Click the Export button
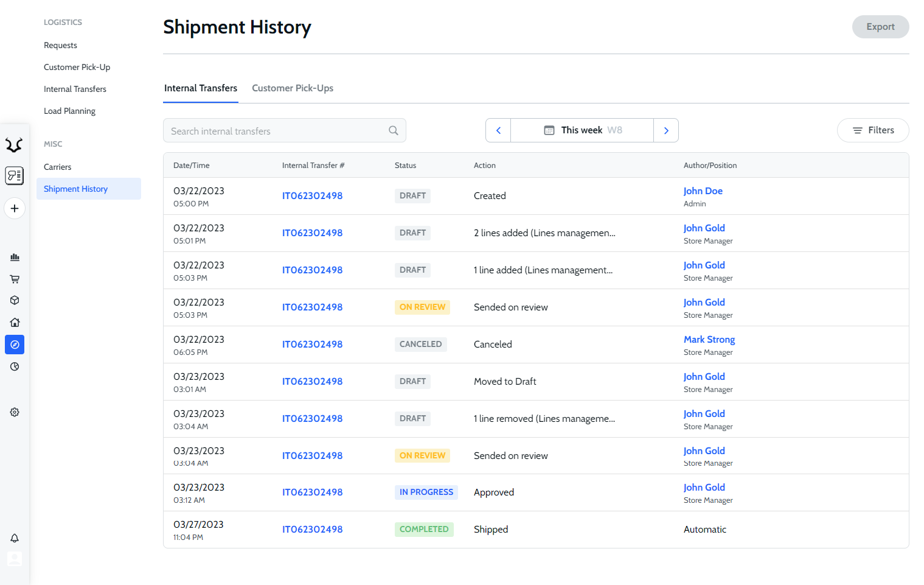 pos(880,27)
